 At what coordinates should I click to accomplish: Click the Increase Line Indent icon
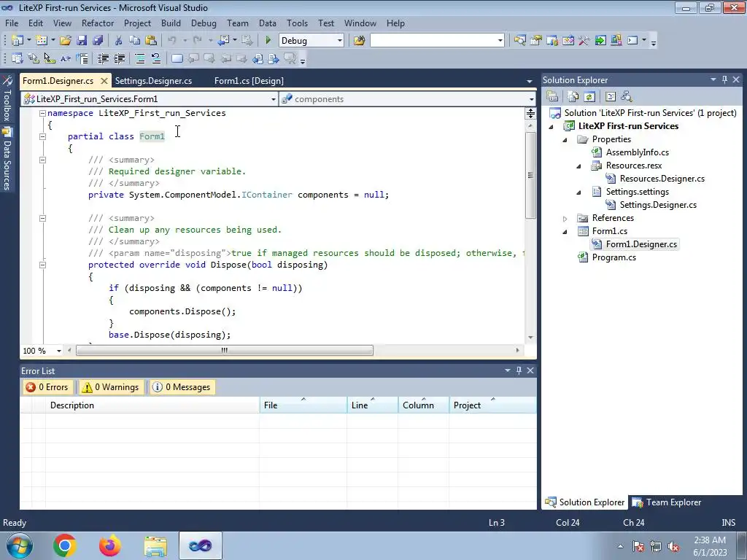(119, 58)
